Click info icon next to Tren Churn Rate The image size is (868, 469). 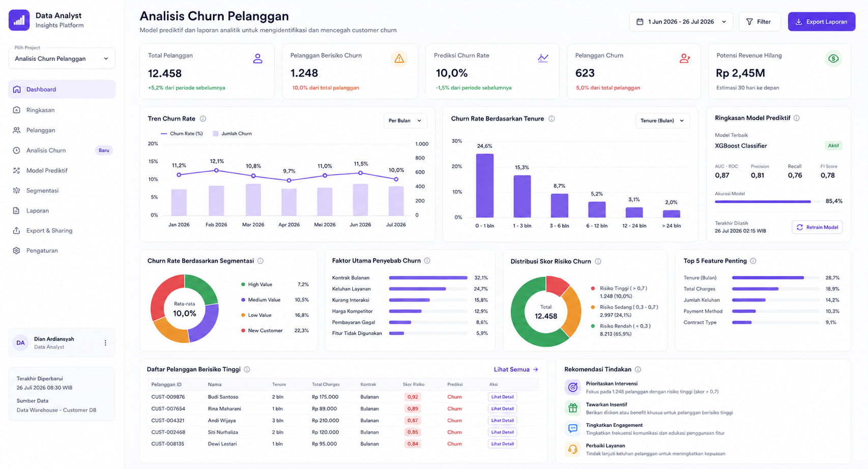coord(203,119)
